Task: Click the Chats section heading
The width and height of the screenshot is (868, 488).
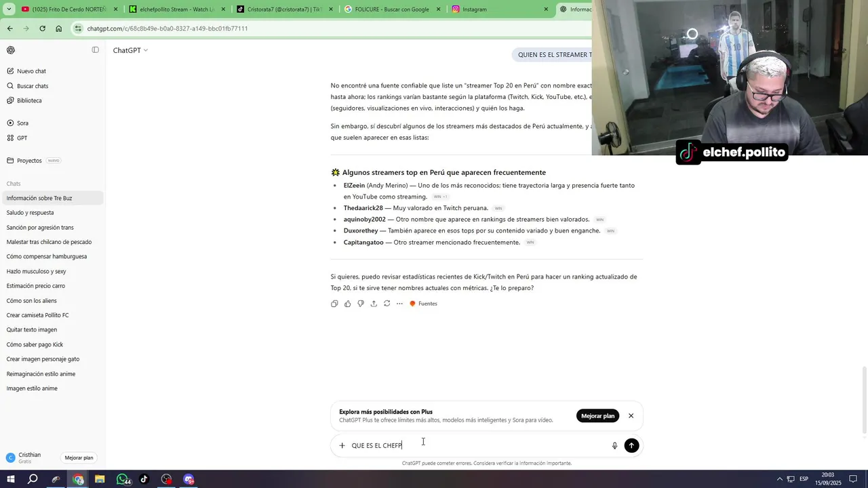Action: pyautogui.click(x=14, y=184)
